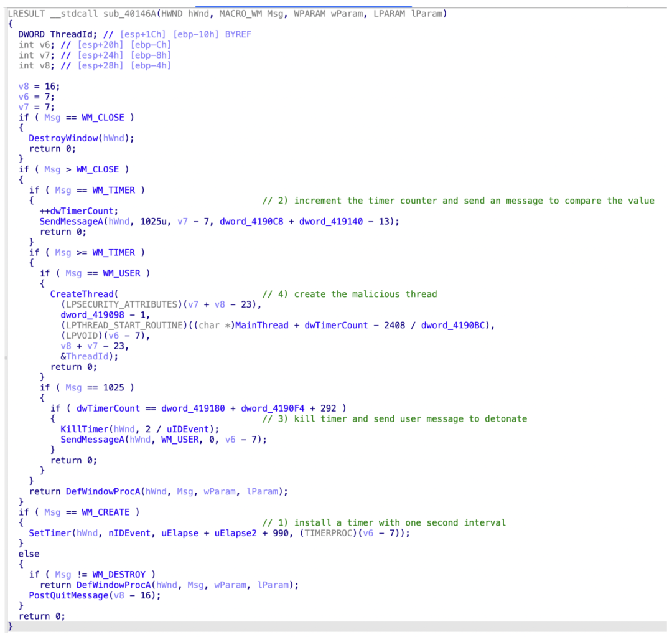
Task: Select the uIDEvent variable
Action: (x=188, y=429)
